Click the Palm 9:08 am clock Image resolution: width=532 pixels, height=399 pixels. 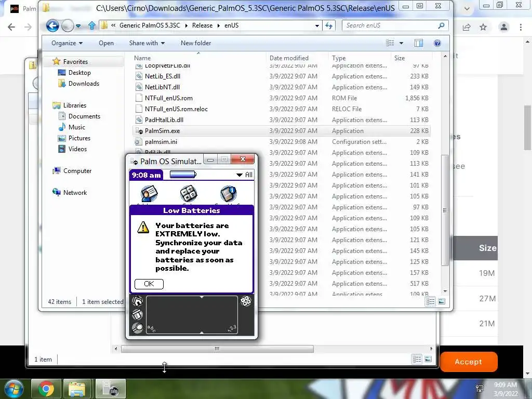pos(146,175)
